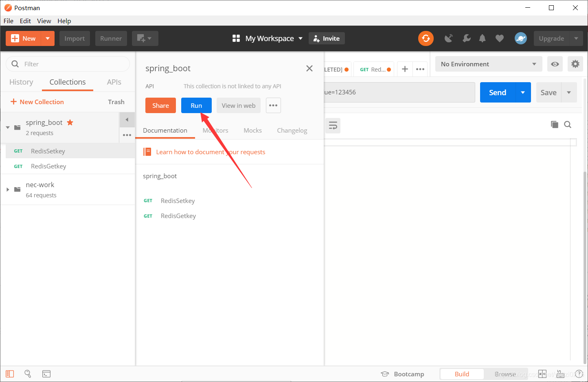Open the Mocks tab
588x382 pixels.
click(x=252, y=130)
